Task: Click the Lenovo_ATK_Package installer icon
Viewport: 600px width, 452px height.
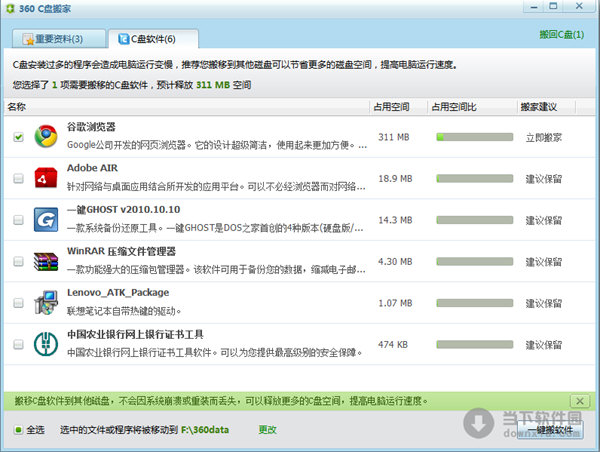Action: (x=46, y=303)
